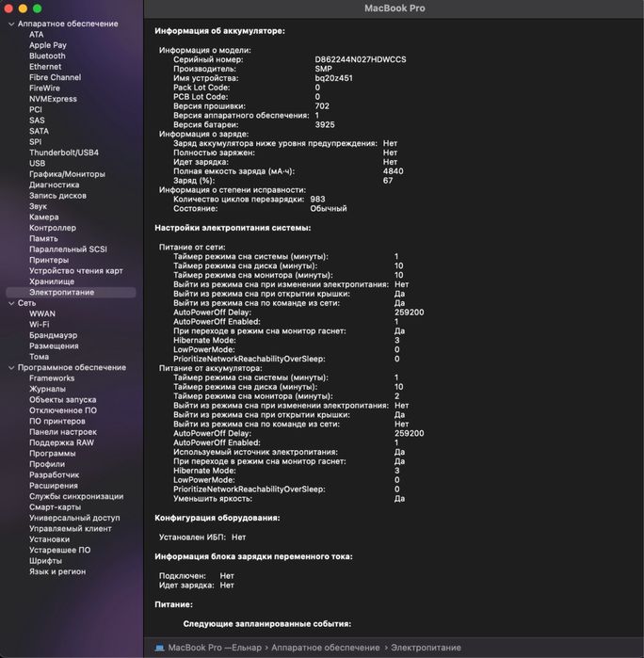The image size is (644, 658).
Task: Select Bluetooth in the sidebar
Action: (x=47, y=56)
